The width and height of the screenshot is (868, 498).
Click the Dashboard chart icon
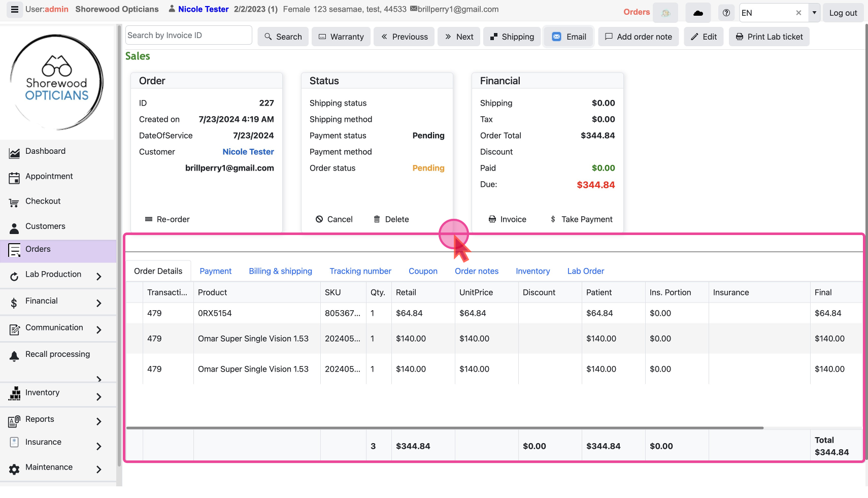[x=14, y=152]
